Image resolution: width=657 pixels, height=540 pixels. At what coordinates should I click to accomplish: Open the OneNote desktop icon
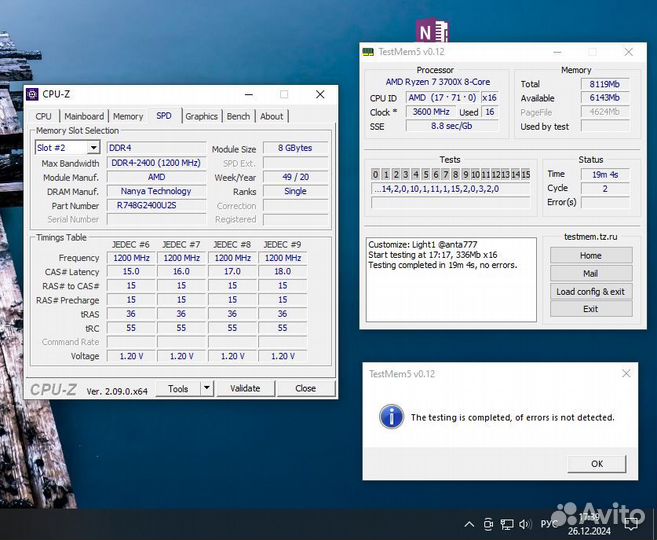[x=432, y=31]
